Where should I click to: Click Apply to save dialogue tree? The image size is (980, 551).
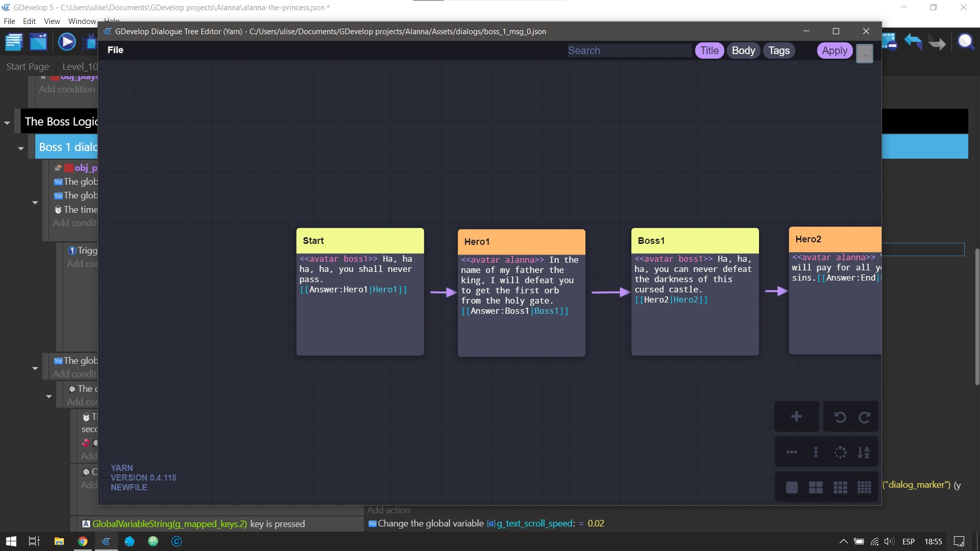pos(835,51)
